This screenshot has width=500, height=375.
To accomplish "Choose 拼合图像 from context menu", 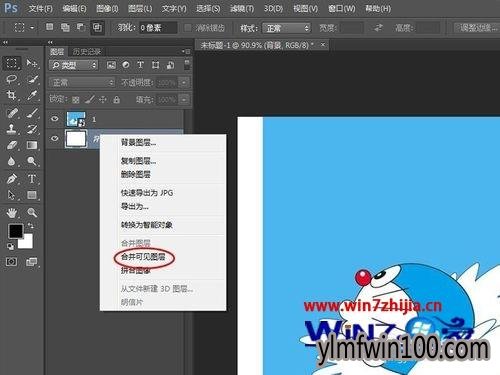I will click(x=135, y=270).
